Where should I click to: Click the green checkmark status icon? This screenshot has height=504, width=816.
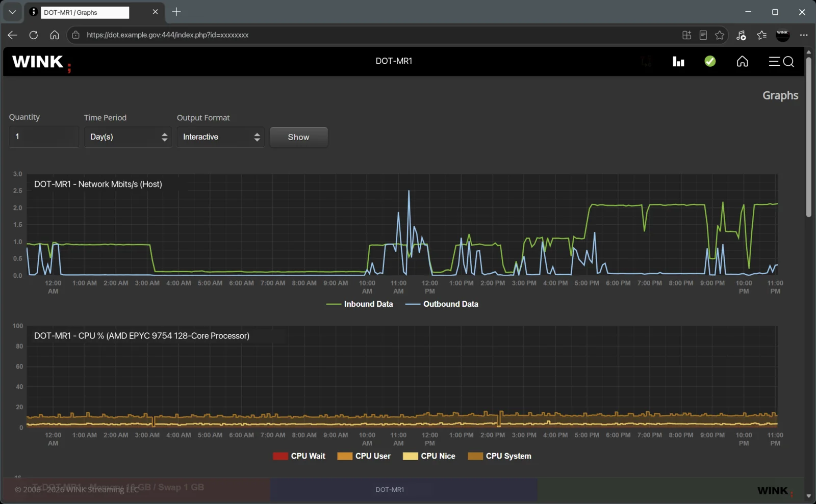(x=710, y=61)
